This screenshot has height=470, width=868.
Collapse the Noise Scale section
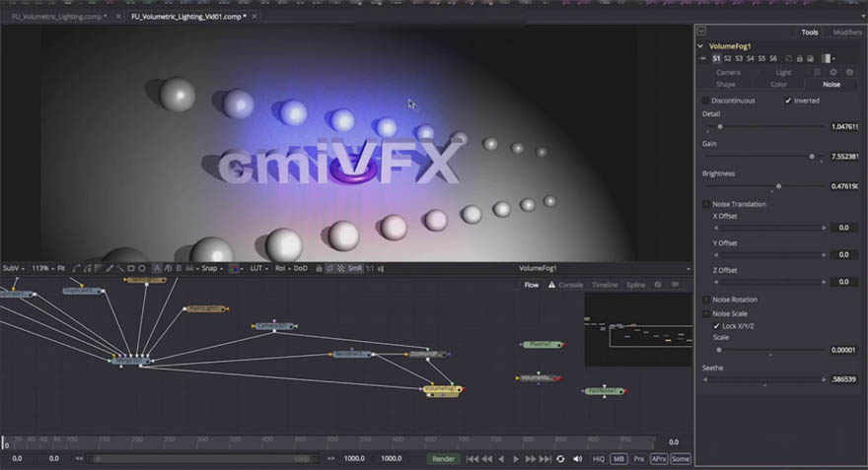point(706,313)
